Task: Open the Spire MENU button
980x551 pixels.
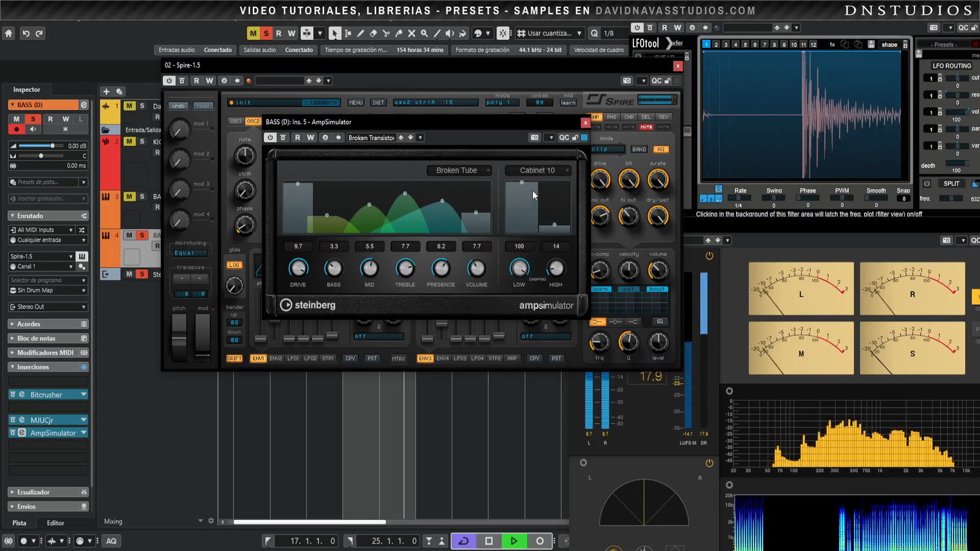Action: pos(356,102)
